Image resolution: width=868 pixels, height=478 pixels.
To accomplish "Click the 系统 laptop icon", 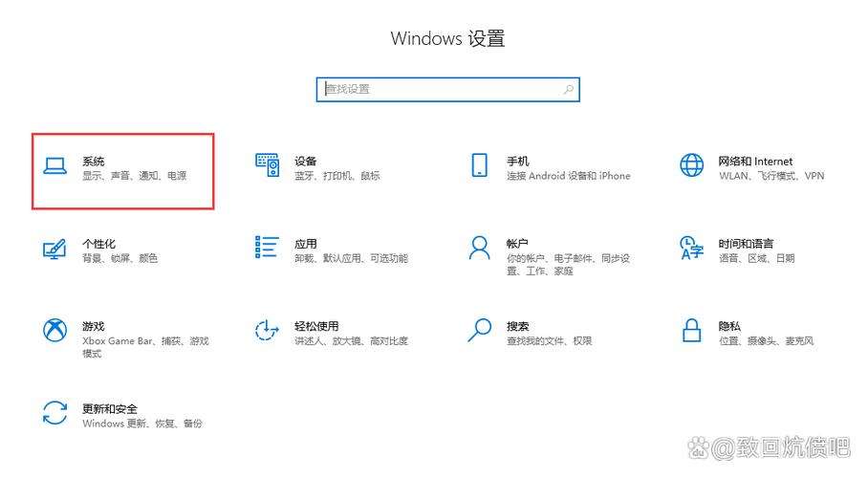I will 54,166.
